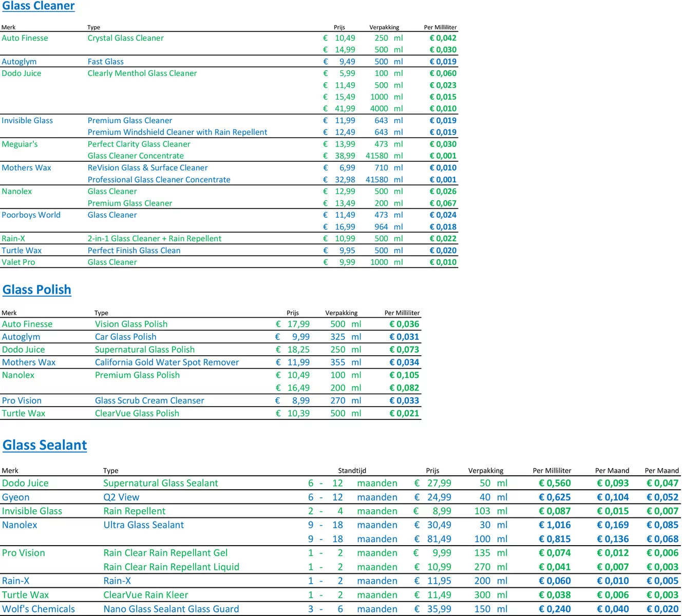Click the Car Glass Polish cell
The height and width of the screenshot is (616, 682).
[x=126, y=337]
